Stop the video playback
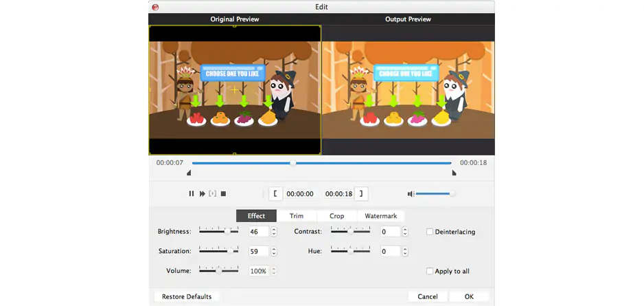Image resolution: width=644 pixels, height=306 pixels. (223, 194)
